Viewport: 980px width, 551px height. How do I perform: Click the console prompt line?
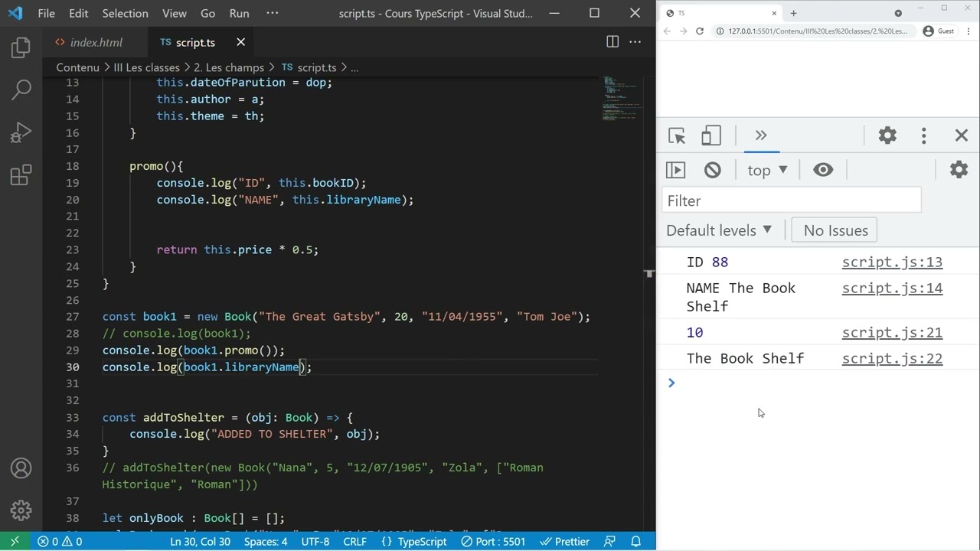tap(818, 383)
